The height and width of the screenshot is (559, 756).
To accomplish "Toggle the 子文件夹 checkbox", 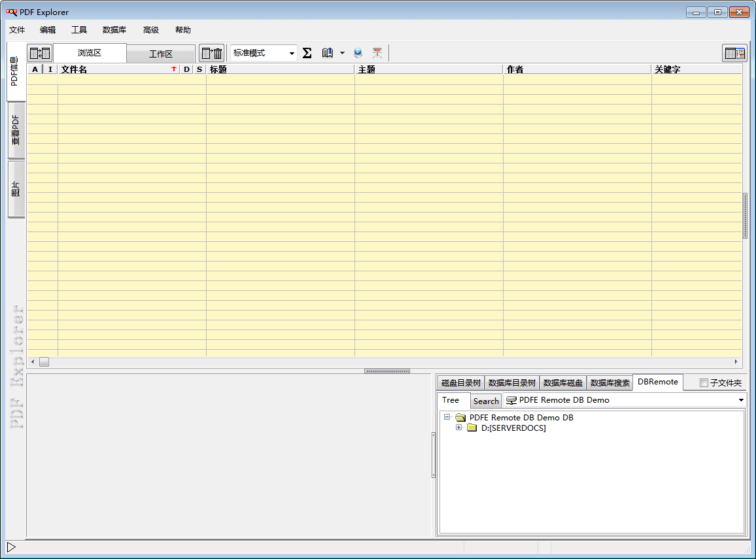I will [704, 383].
